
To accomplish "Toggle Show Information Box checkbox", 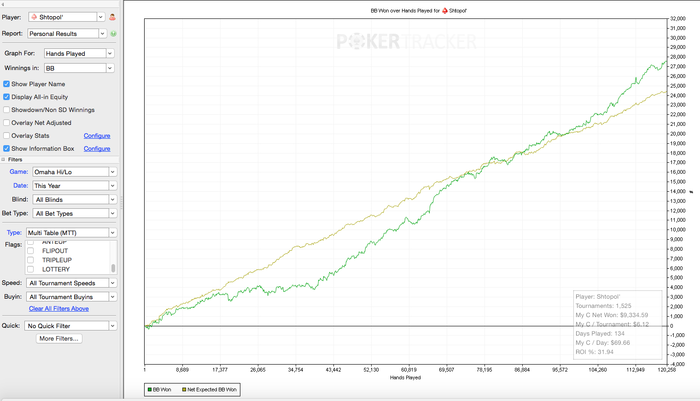I will [x=6, y=149].
